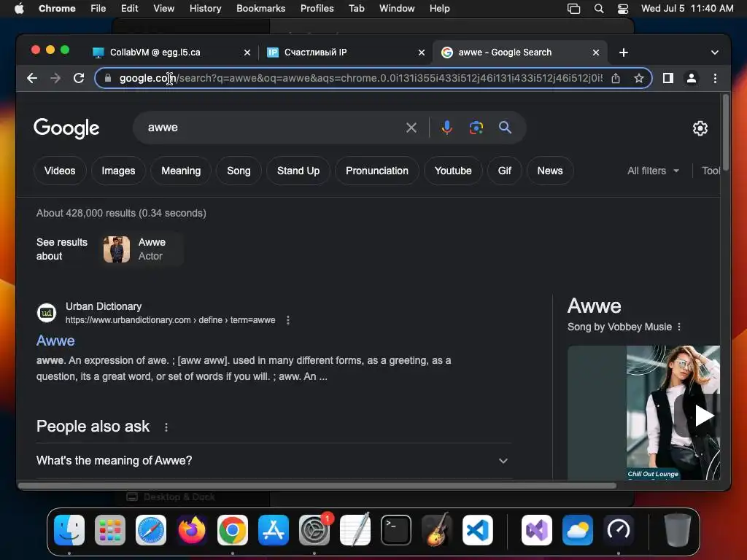Open the Chrome profile icon
Viewport: 747px width, 560px height.
[x=692, y=78]
